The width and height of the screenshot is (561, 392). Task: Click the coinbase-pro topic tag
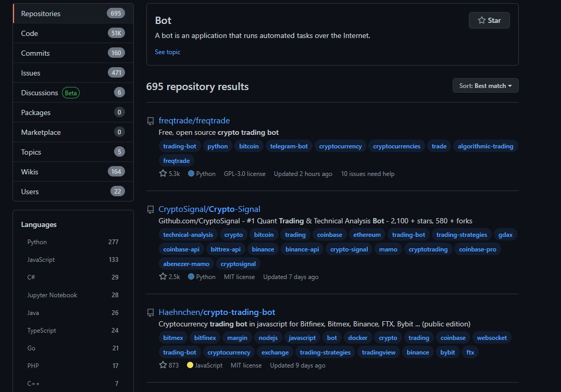pyautogui.click(x=478, y=249)
